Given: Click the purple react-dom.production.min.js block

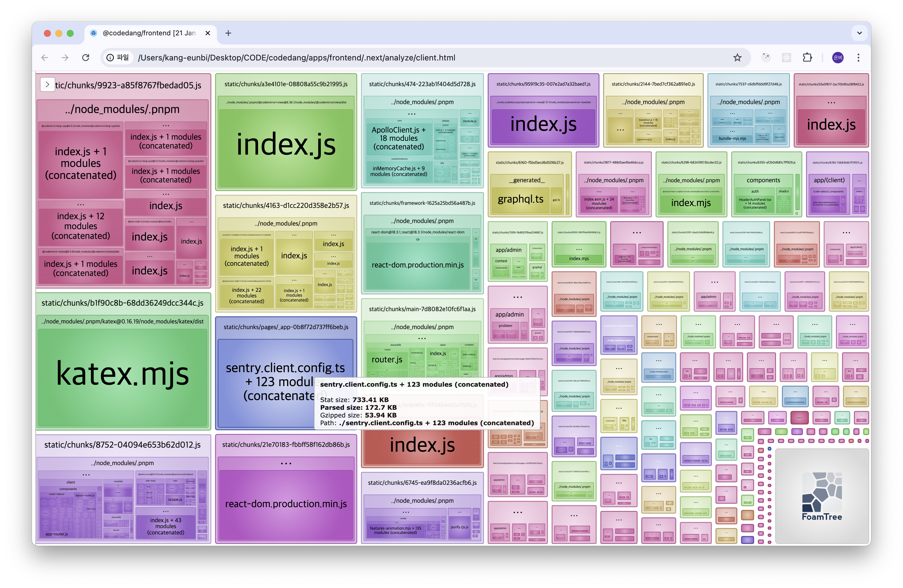Looking at the screenshot, I should click(286, 504).
